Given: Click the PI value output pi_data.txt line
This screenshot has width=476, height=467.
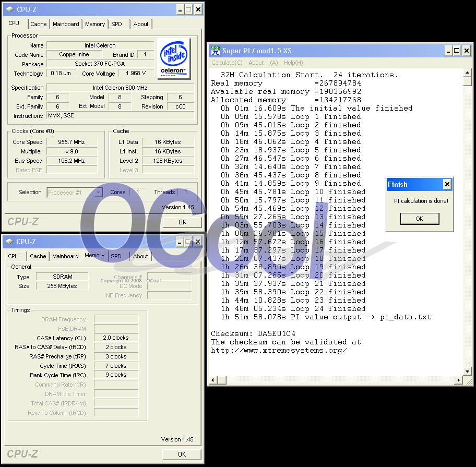Looking at the screenshot, I should [326, 317].
